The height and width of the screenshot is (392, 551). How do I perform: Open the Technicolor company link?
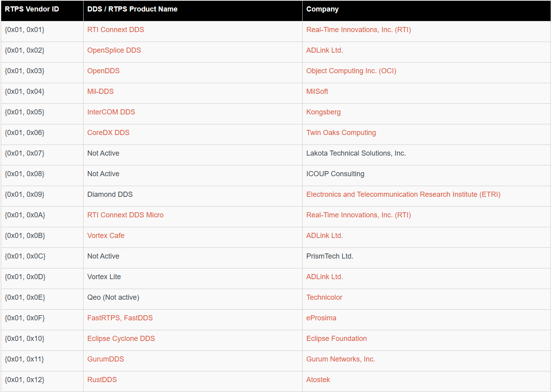(324, 297)
